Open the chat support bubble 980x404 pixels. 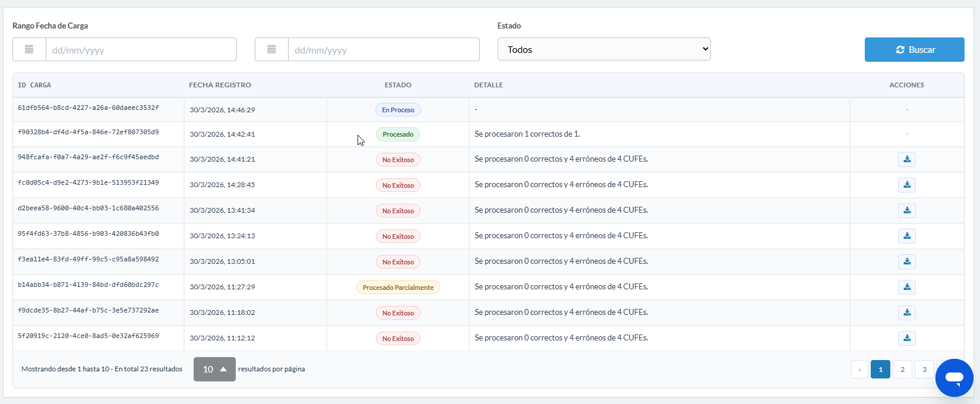coord(954,377)
